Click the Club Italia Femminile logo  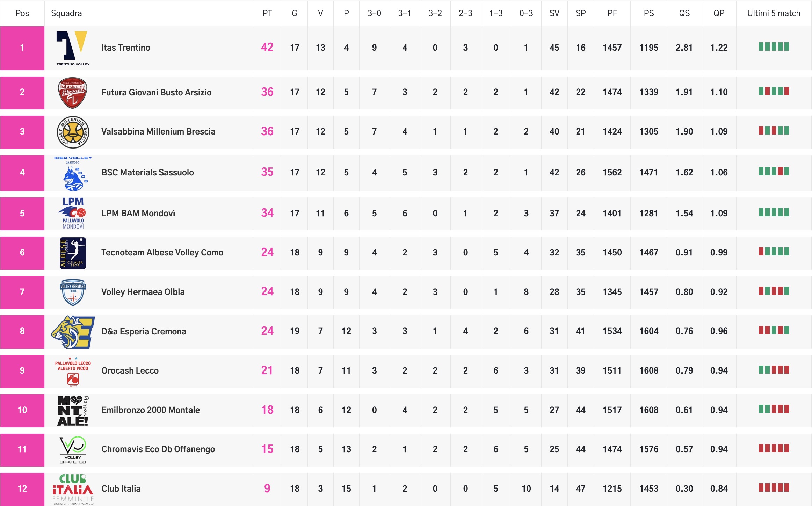73,489
